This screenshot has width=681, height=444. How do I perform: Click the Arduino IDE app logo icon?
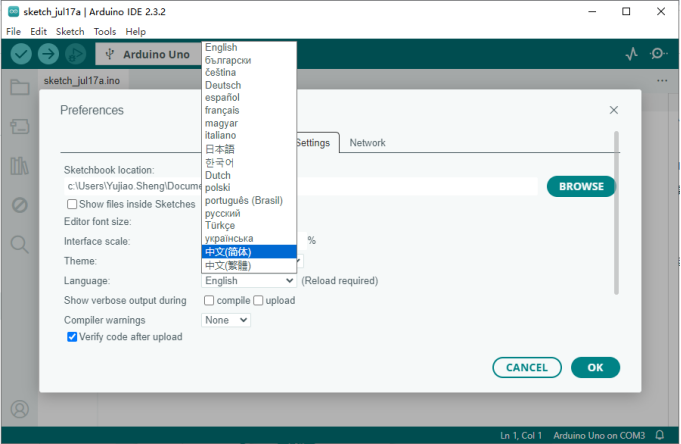tap(13, 12)
